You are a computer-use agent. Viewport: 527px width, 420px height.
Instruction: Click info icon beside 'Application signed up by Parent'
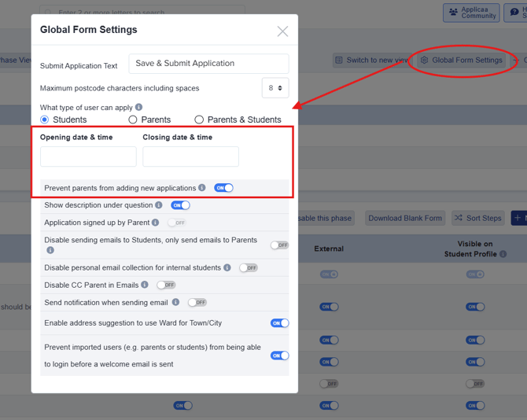[156, 223]
